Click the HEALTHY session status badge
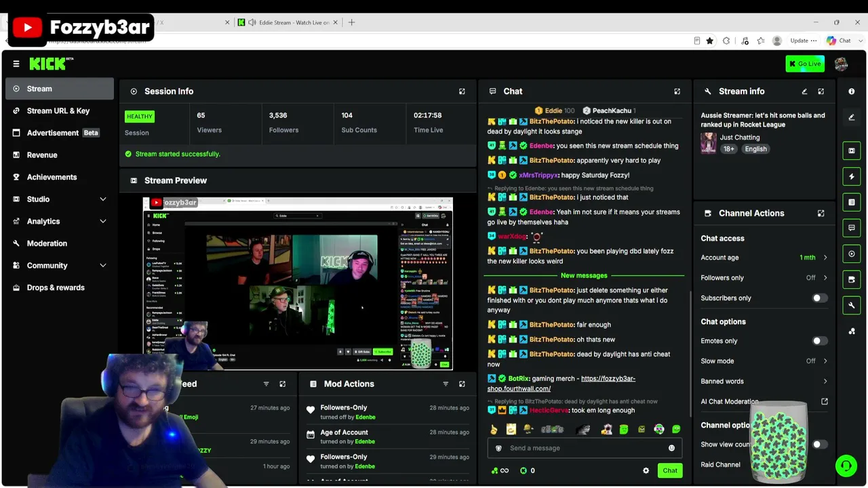The image size is (868, 488). tap(140, 117)
